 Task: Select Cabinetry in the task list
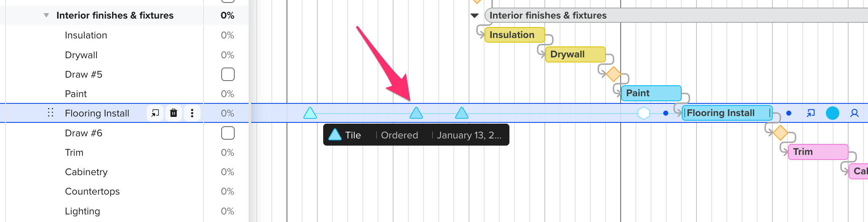pyautogui.click(x=86, y=172)
